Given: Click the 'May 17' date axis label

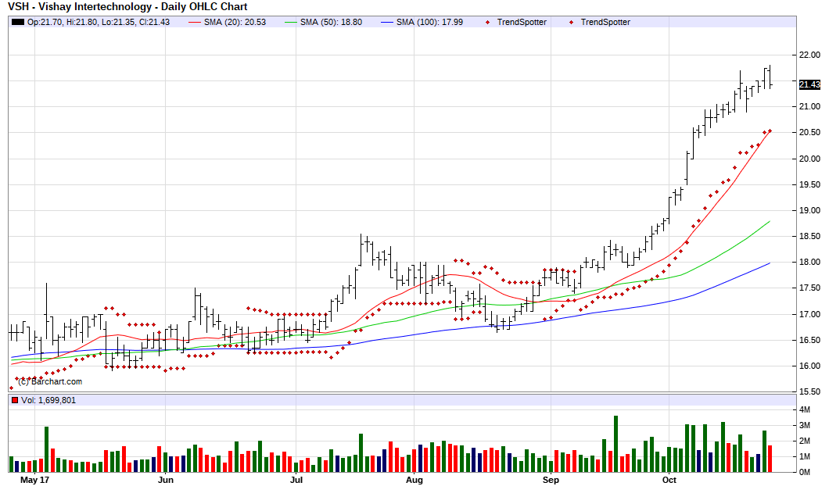Looking at the screenshot, I should tap(34, 480).
